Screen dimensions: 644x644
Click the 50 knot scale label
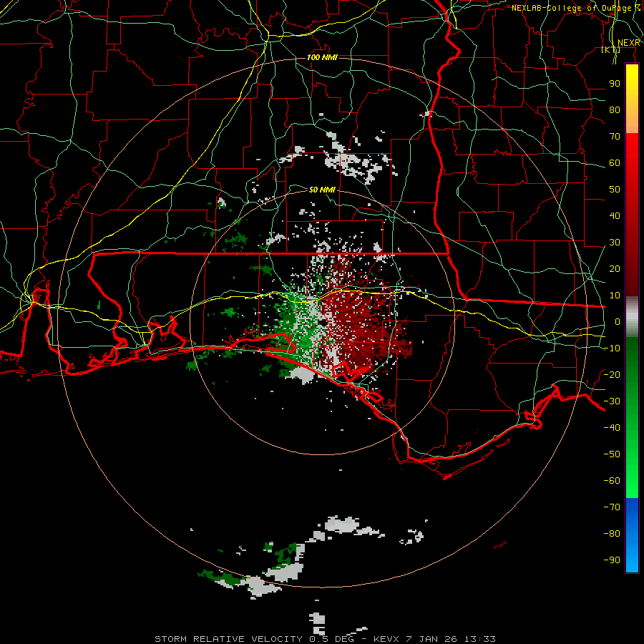[615, 190]
